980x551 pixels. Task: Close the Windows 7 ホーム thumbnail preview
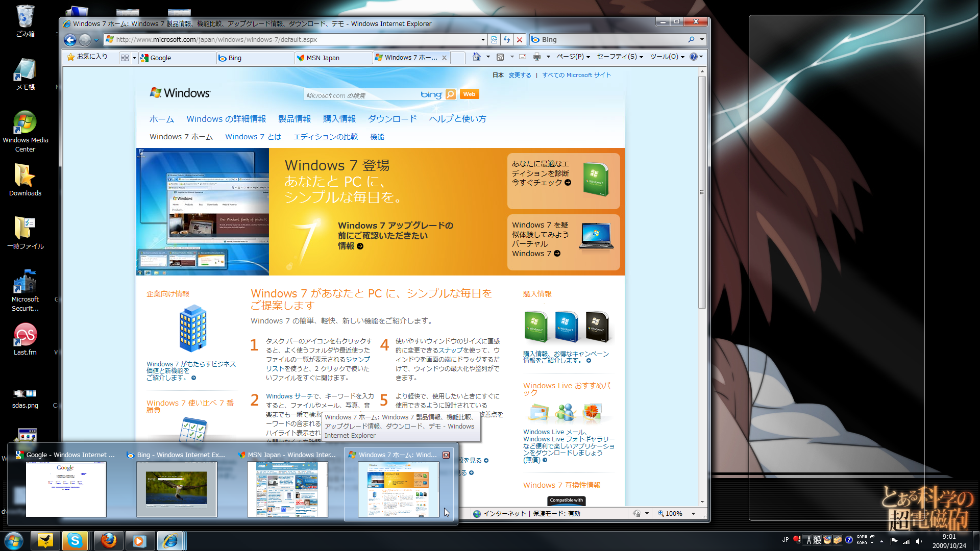coord(446,455)
